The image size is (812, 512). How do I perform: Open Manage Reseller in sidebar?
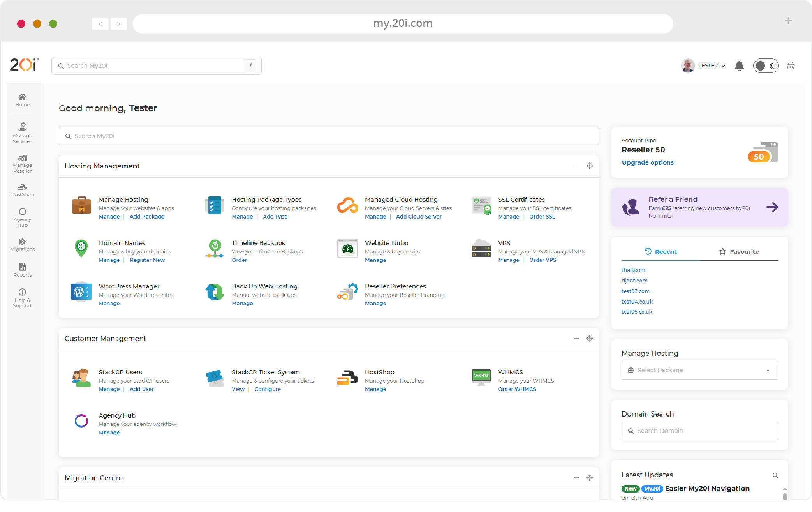(23, 164)
